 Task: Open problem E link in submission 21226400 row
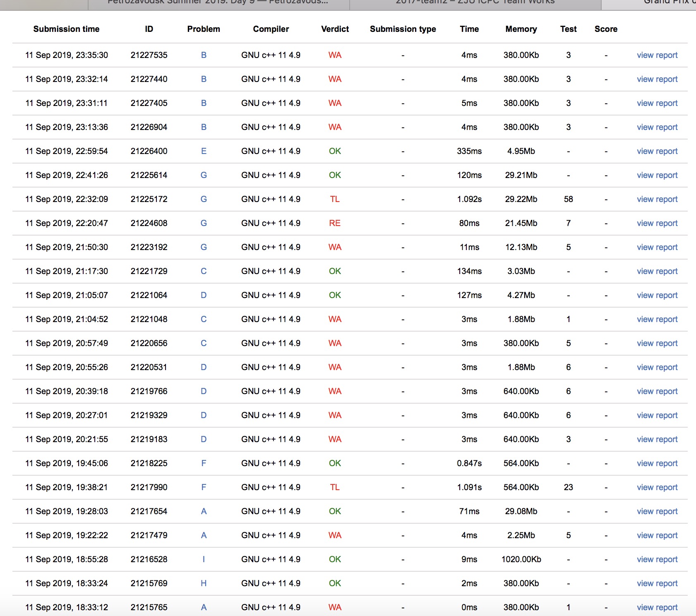(204, 151)
